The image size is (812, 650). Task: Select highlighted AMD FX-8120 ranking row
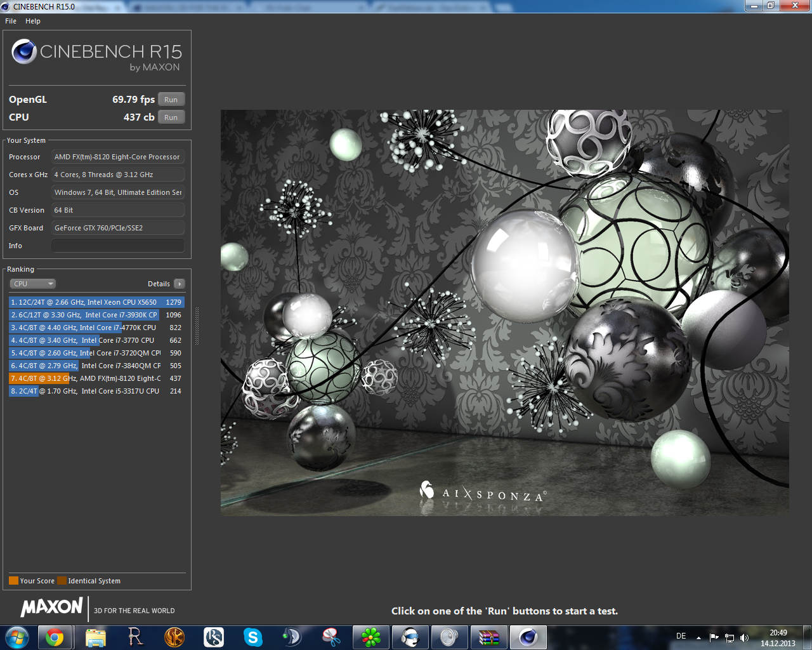tap(96, 378)
